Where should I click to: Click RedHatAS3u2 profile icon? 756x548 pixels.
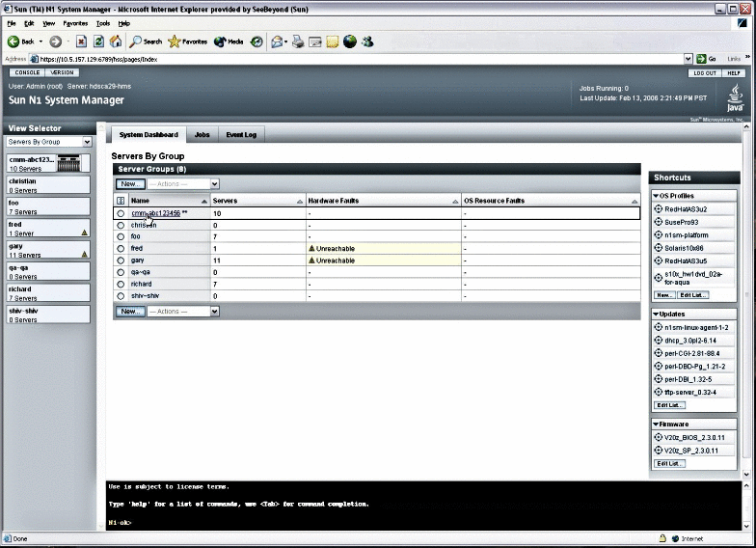(x=658, y=208)
